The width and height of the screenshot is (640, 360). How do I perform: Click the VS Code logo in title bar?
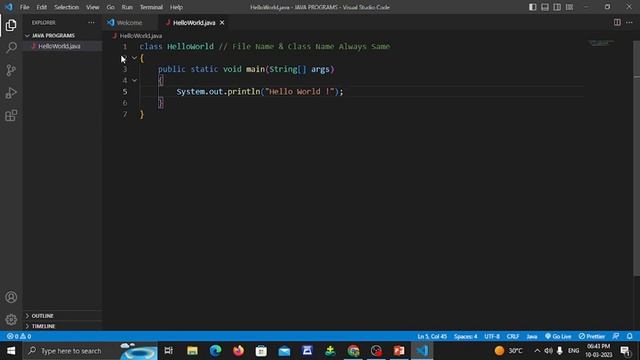(x=9, y=7)
